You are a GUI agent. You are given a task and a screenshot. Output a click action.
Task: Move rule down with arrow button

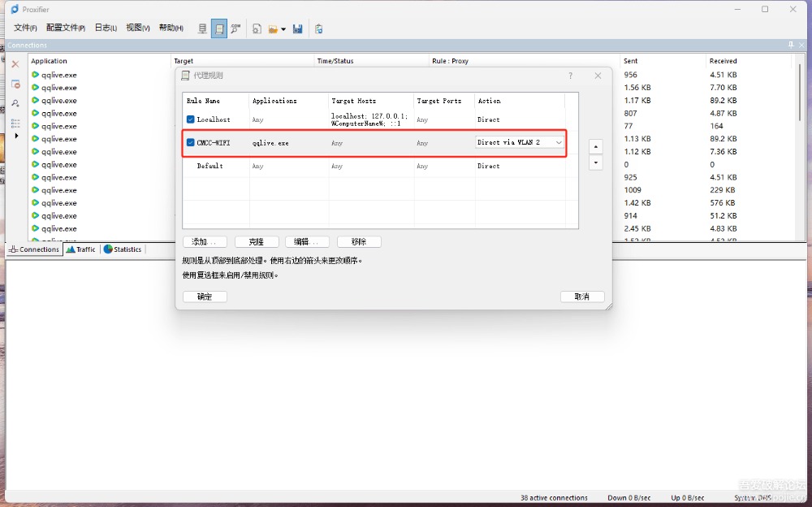tap(596, 162)
